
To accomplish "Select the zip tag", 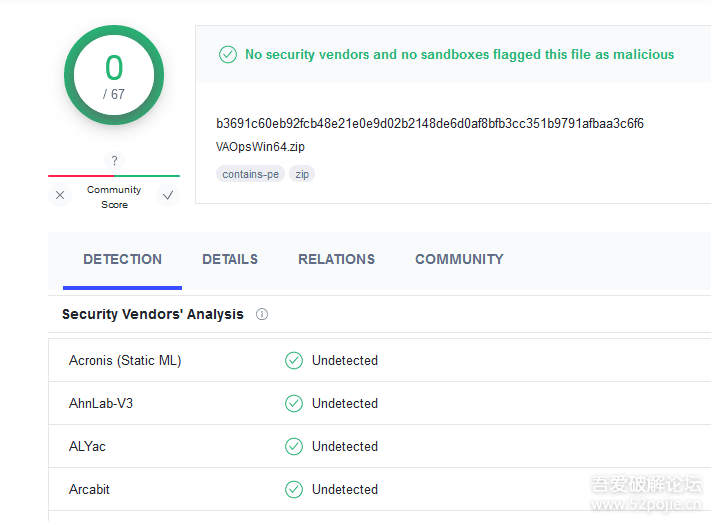I will [x=301, y=174].
